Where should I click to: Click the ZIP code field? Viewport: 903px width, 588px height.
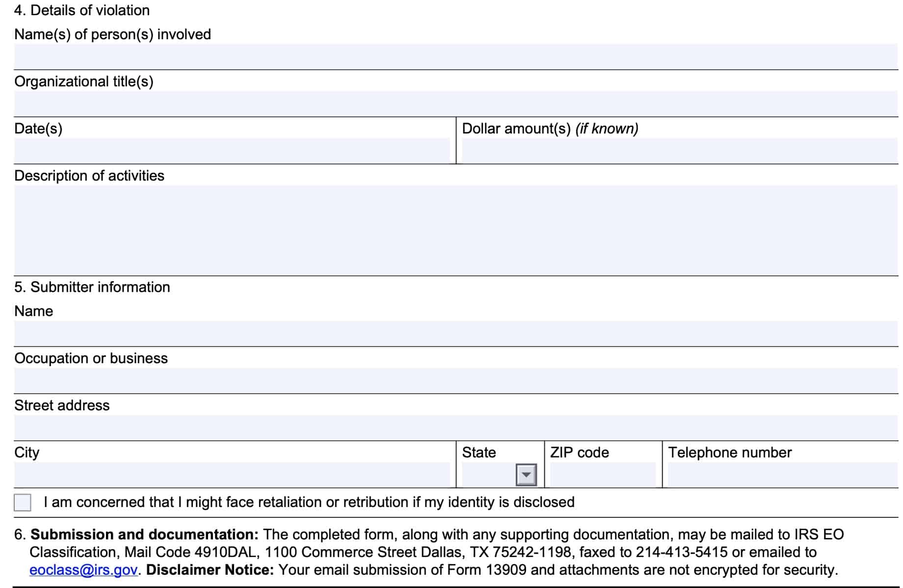[603, 475]
